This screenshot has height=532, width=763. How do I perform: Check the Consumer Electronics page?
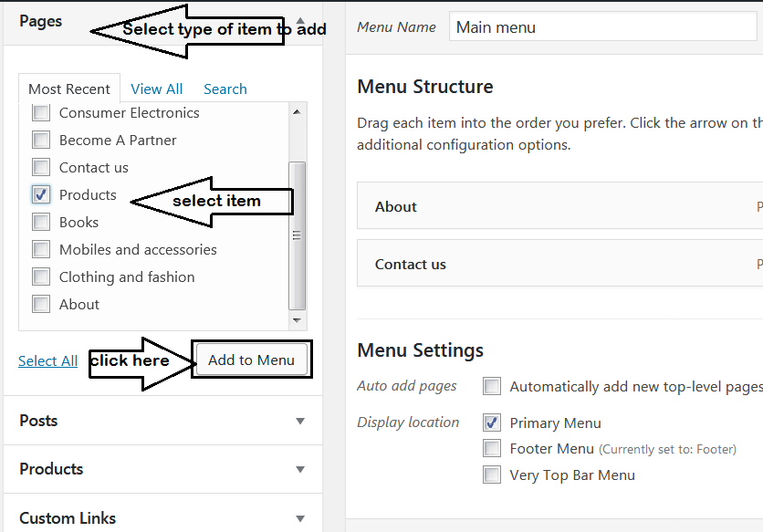pos(41,113)
